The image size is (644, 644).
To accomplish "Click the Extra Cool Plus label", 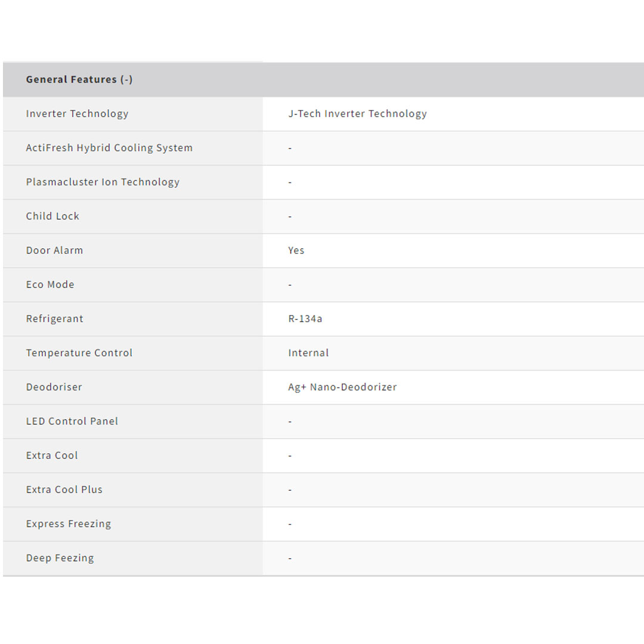I will click(64, 490).
